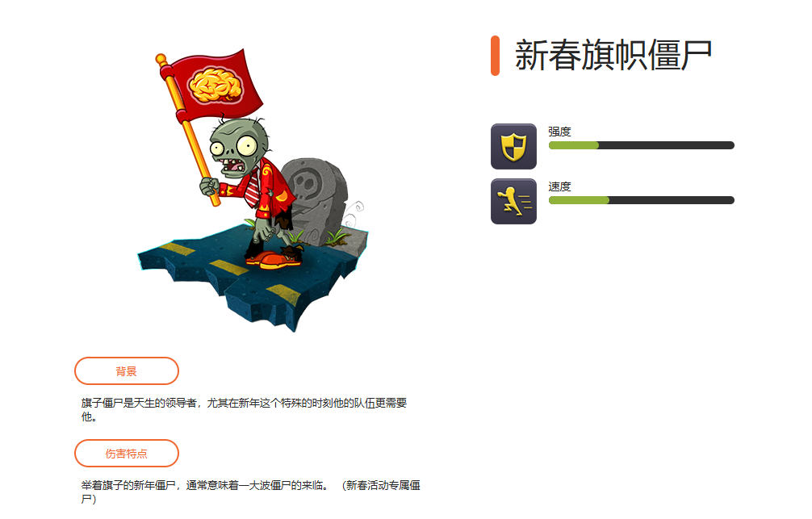
Task: Click the running figure speed icon
Action: (513, 202)
